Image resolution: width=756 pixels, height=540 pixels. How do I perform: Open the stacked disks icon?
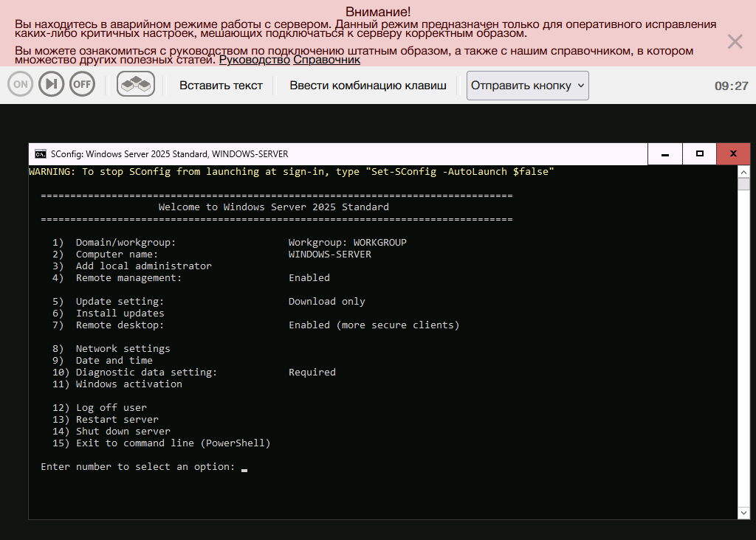pos(136,84)
